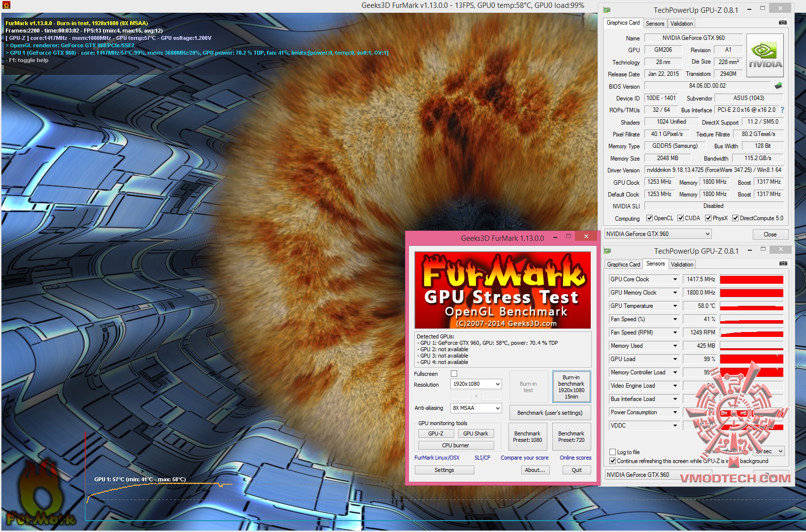Launch GPU Shark monitoring tool
This screenshot has height=532, width=806.
(476, 433)
